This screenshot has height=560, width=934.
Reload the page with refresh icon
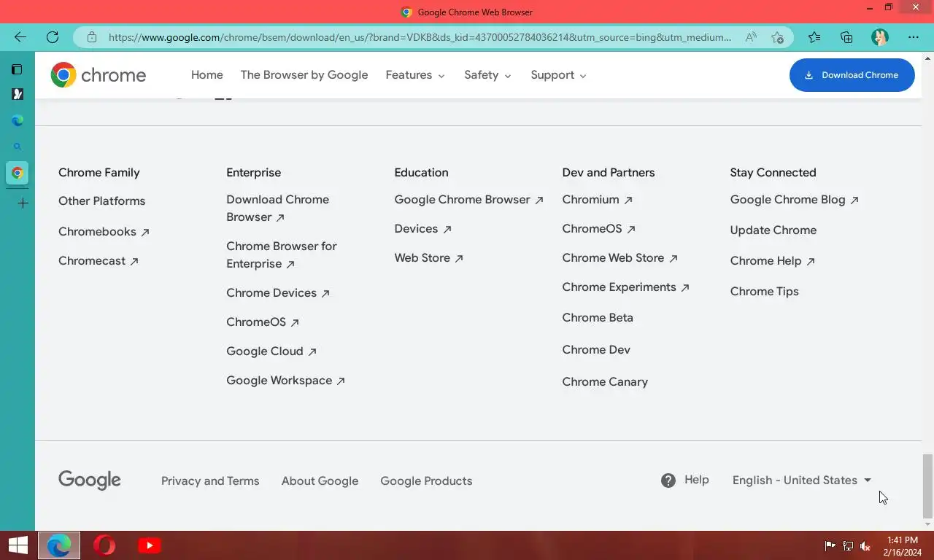[x=53, y=37]
